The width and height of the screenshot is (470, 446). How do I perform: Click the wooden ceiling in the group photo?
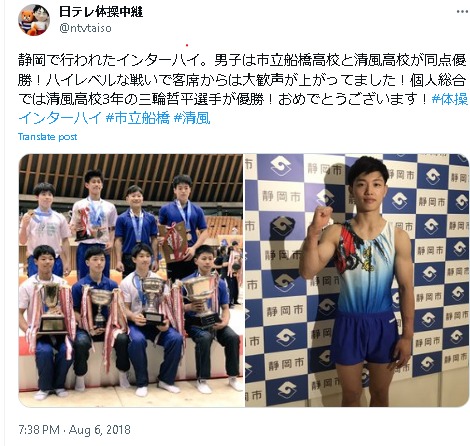[x=130, y=173]
